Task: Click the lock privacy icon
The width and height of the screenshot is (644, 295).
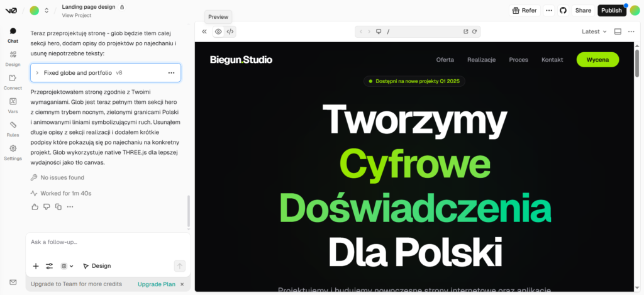Action: 121,7
